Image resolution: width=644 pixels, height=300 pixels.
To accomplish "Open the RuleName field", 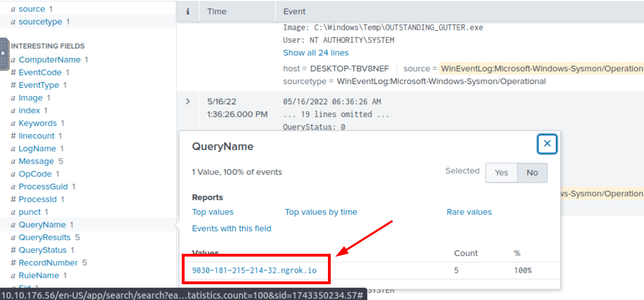I will [38, 275].
